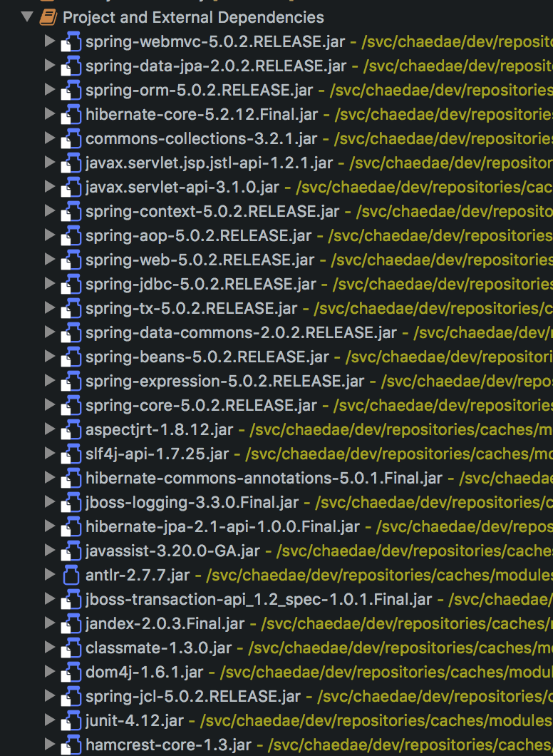Expand spring-webmvc-5.0.2.RELEASE.jar

click(x=50, y=41)
